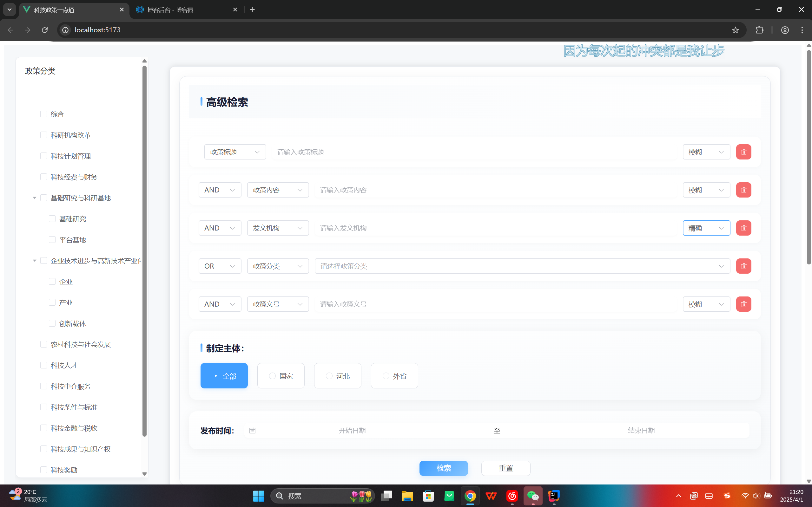Screen dimensions: 812x507
Task: Open the 精确 match mode dropdown
Action: pyautogui.click(x=706, y=228)
